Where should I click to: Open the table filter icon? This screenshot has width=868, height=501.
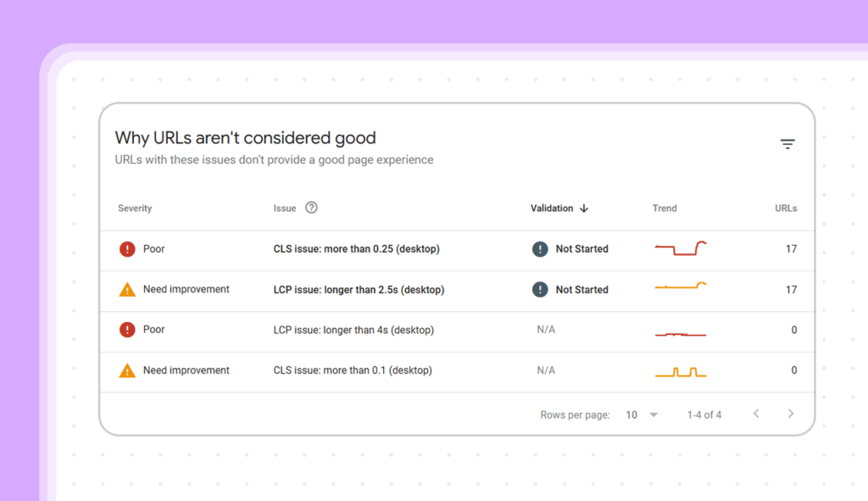pyautogui.click(x=788, y=143)
